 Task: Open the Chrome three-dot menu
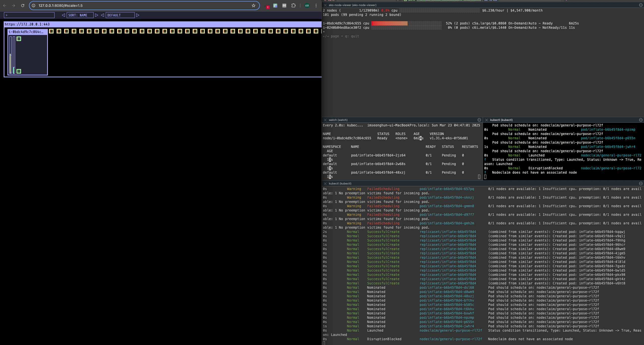coord(316,6)
